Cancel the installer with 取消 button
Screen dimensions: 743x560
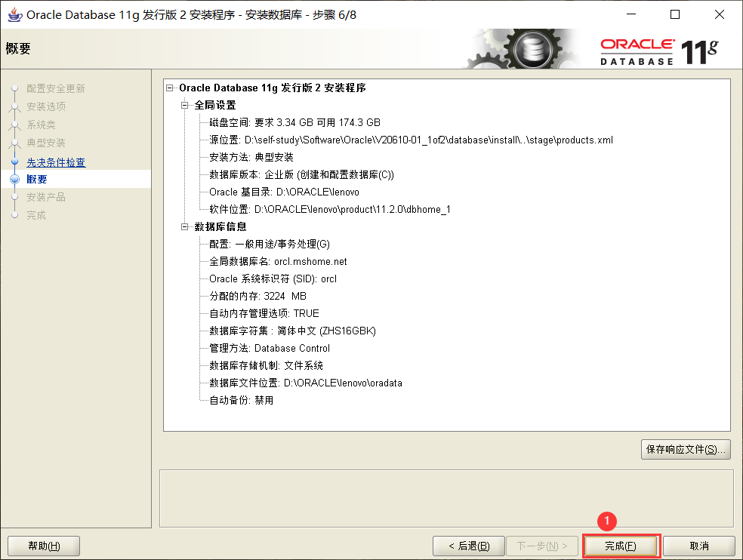699,546
